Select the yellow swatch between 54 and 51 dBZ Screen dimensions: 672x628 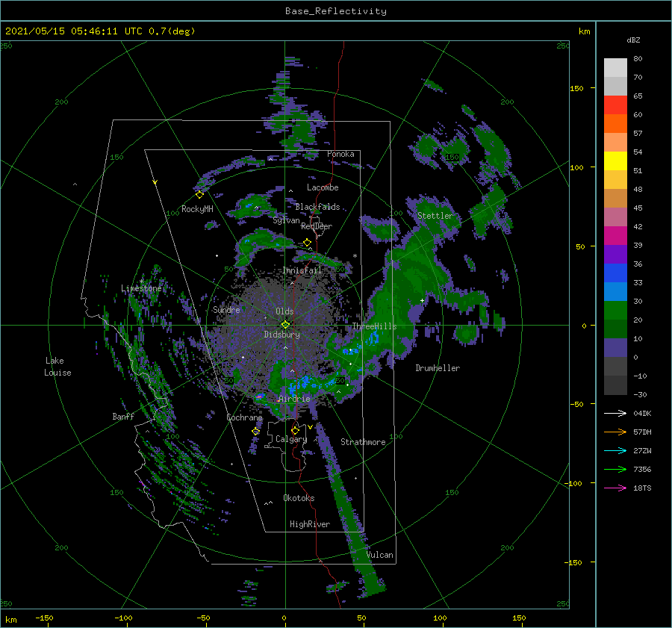tap(615, 161)
